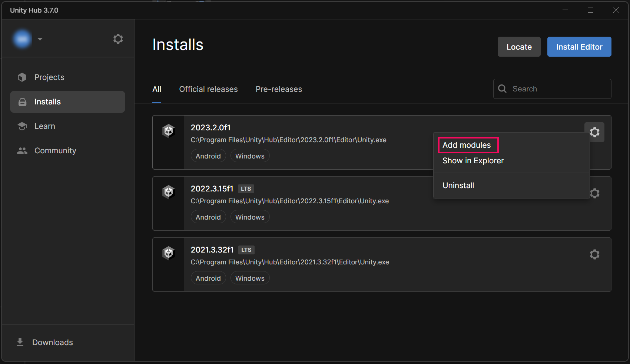Go to Learn in the sidebar

tap(44, 126)
